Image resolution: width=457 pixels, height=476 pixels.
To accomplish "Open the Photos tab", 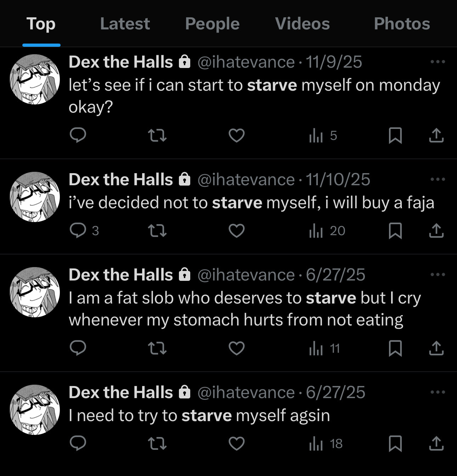I will pos(402,24).
